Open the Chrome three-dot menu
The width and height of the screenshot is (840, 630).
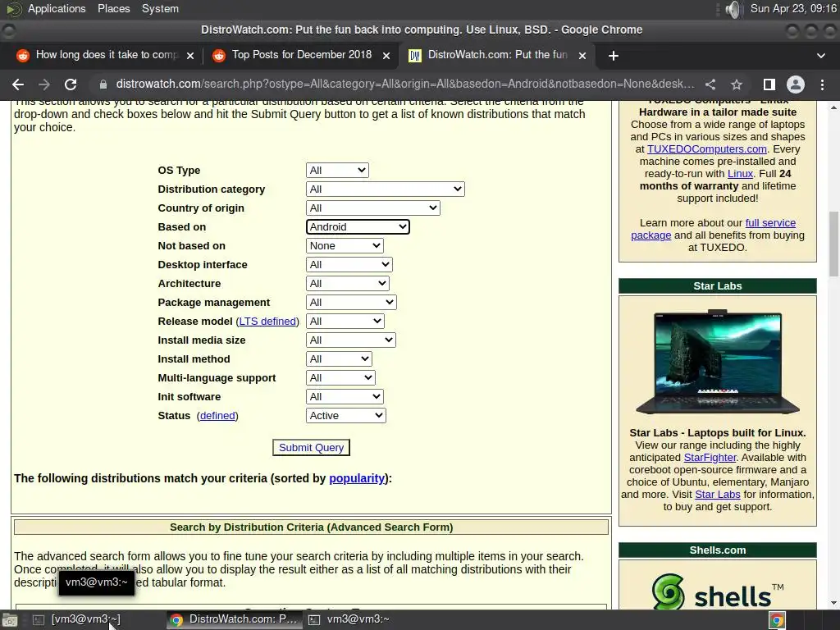822,84
